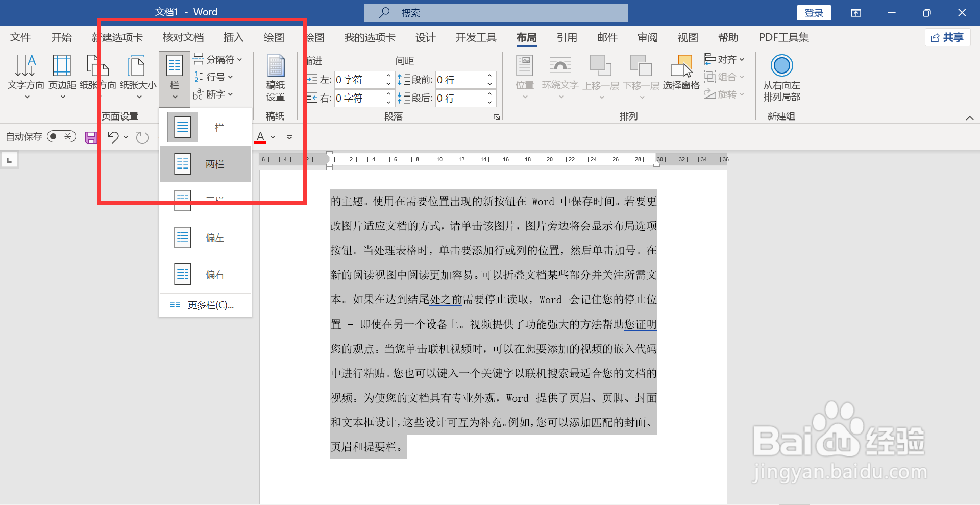The width and height of the screenshot is (980, 505).
Task: Open the Text Direction (文字方向) tool
Action: (x=26, y=77)
